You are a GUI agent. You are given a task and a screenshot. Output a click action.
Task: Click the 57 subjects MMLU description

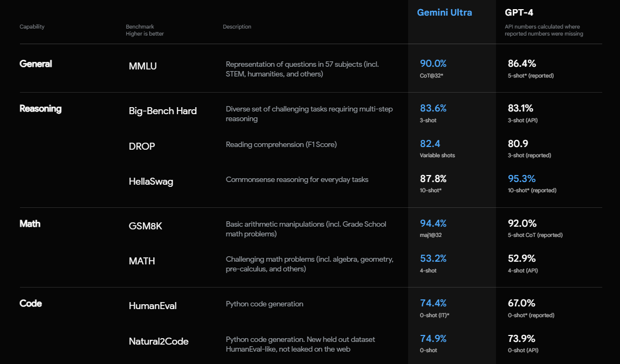[302, 69]
